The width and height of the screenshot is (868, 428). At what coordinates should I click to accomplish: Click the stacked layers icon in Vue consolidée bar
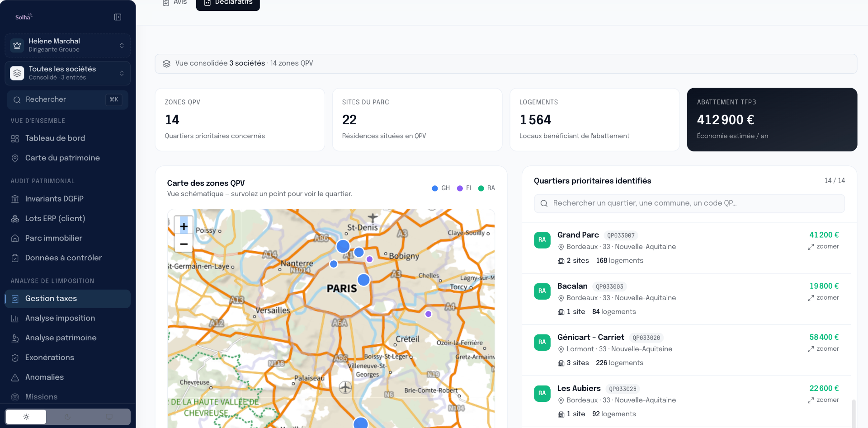pyautogui.click(x=166, y=64)
